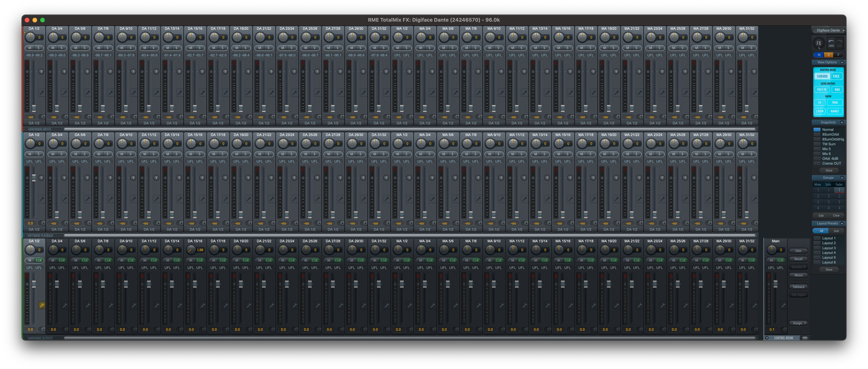
Task: Open settings wrench on hardware output DA 3/4
Action: click(x=65, y=305)
